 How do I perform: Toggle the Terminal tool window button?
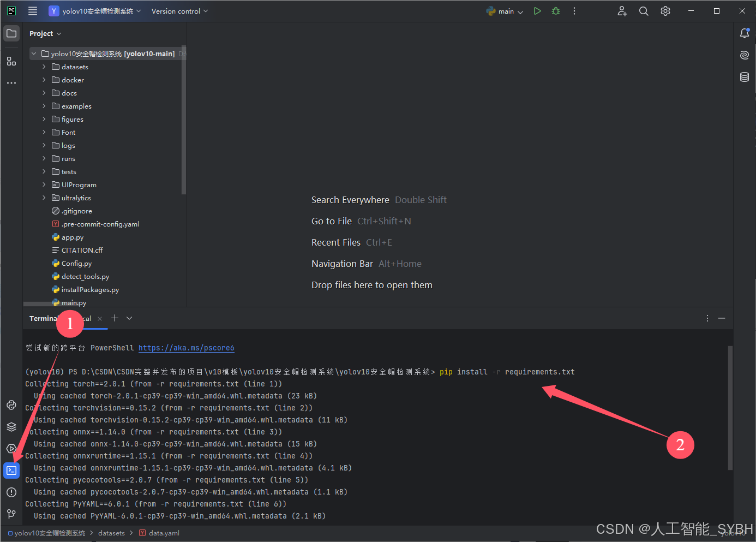pos(11,470)
